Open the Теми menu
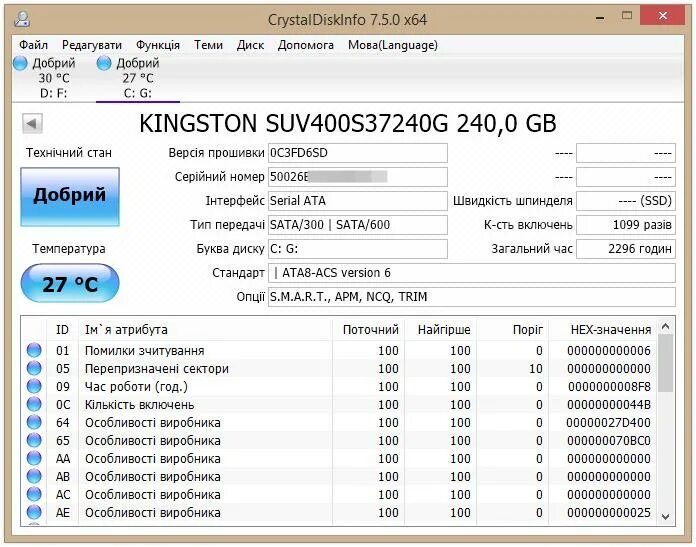The image size is (696, 547). coord(208,45)
